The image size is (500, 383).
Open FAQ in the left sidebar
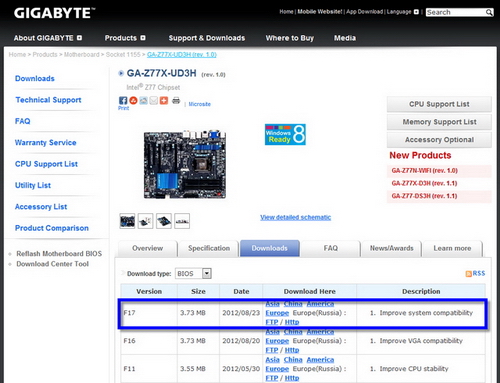click(23, 121)
